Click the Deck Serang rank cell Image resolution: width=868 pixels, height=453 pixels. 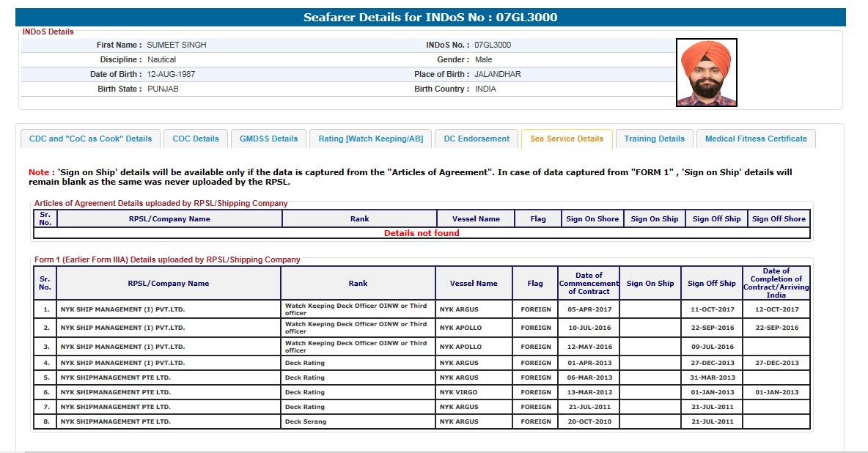[x=306, y=421]
